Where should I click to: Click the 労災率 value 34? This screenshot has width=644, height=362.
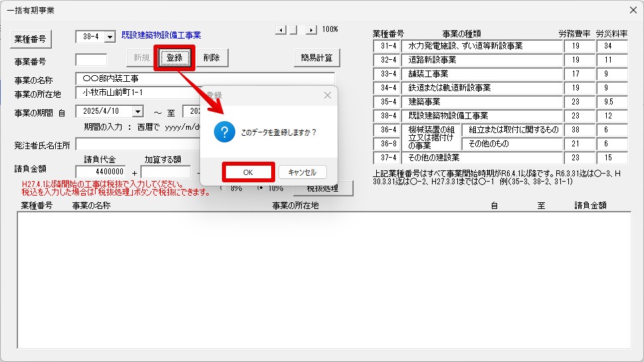click(612, 46)
